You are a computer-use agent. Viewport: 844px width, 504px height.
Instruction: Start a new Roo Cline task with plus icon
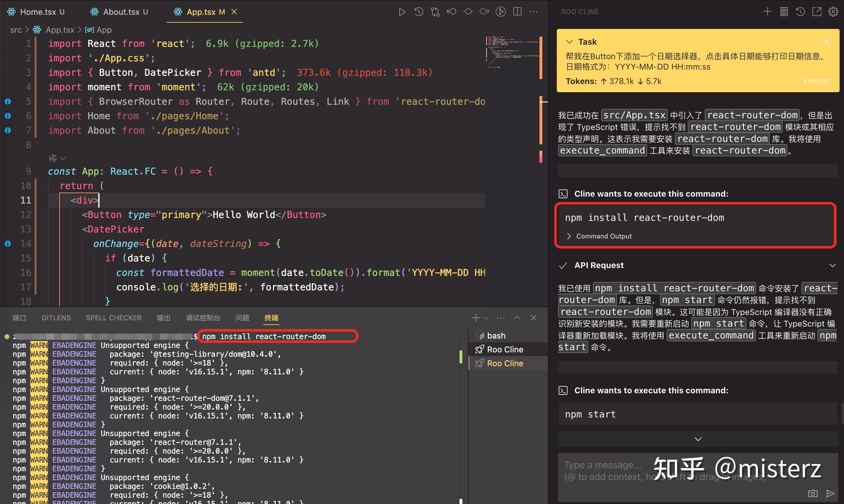[x=767, y=12]
